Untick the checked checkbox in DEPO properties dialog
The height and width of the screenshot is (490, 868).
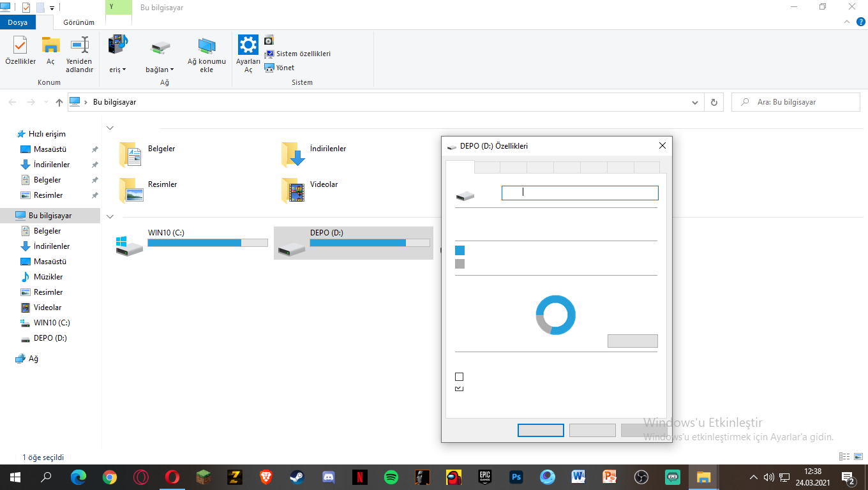click(459, 388)
